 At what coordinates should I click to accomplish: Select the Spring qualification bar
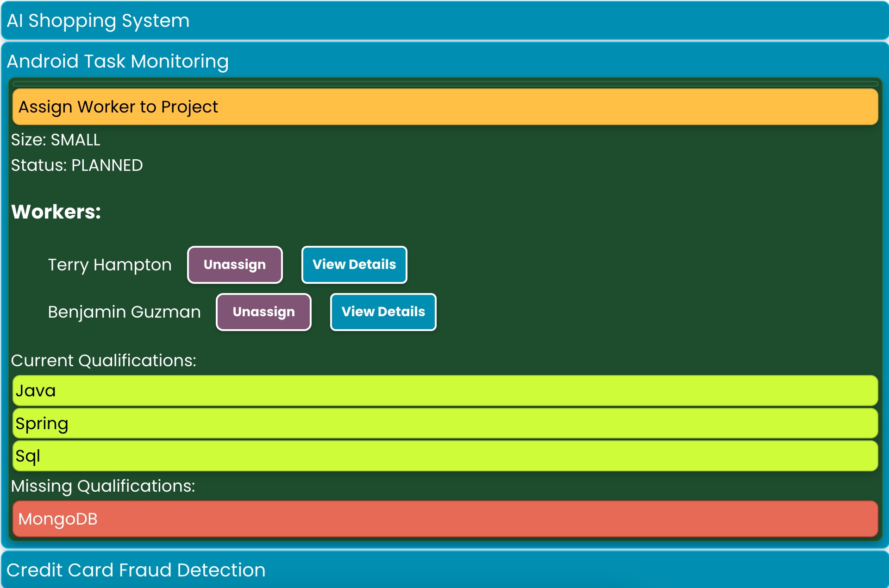tap(444, 424)
